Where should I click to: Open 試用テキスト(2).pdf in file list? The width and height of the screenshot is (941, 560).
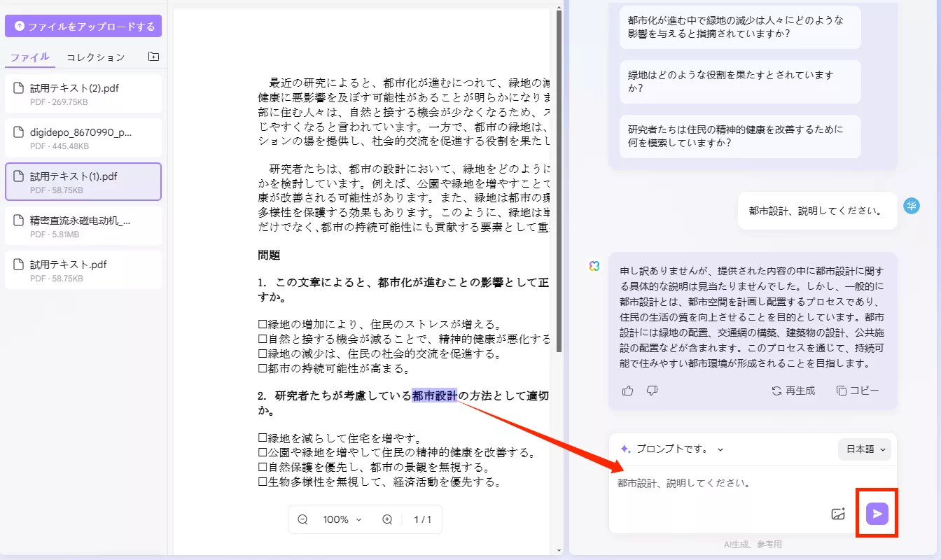[x=83, y=94]
